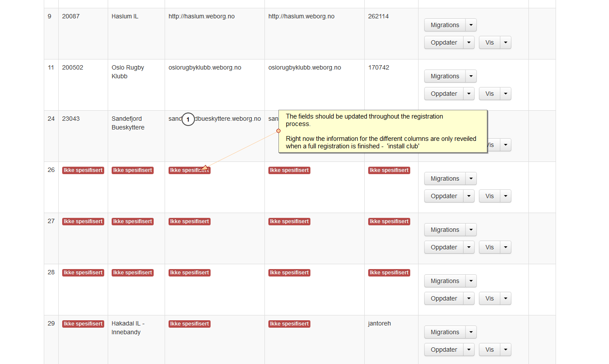Click the yellow annotation note box

coord(383,131)
